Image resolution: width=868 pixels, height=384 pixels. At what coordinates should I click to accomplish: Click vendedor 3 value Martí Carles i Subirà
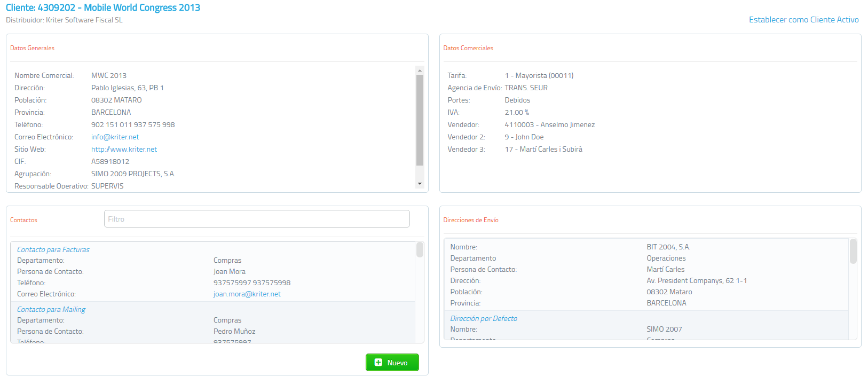point(543,150)
